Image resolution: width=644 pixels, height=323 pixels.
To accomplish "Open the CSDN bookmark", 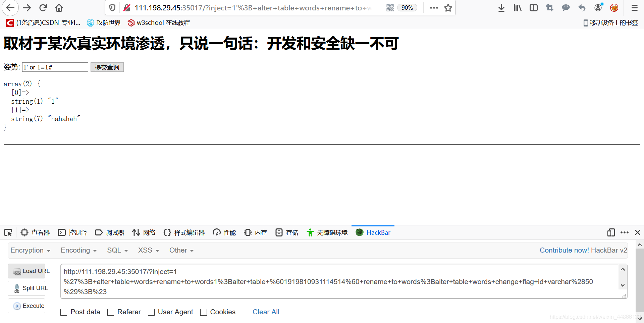I will (43, 22).
